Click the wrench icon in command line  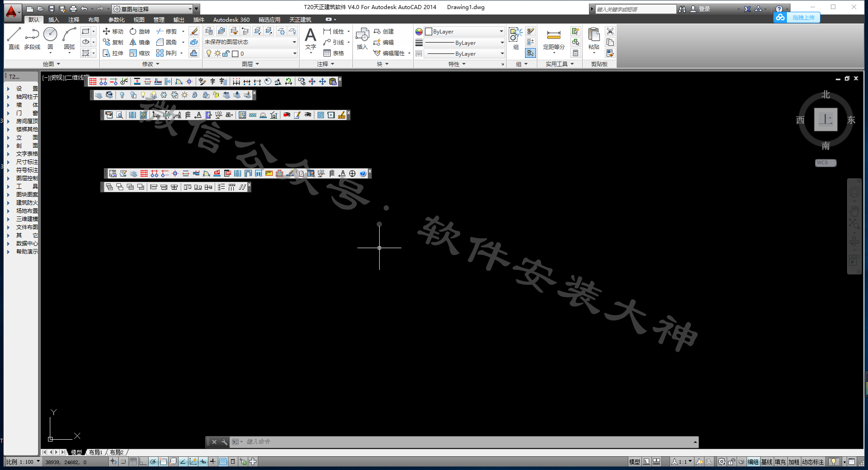tap(224, 442)
